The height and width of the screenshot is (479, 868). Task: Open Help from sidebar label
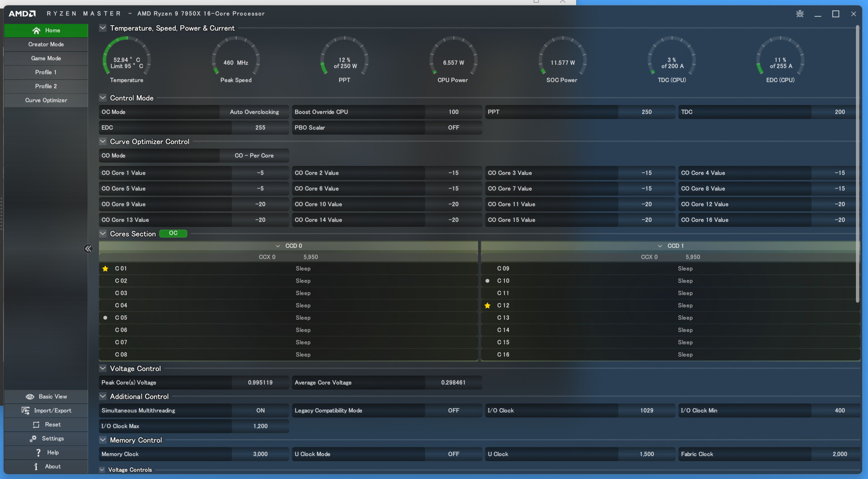pyautogui.click(x=53, y=453)
